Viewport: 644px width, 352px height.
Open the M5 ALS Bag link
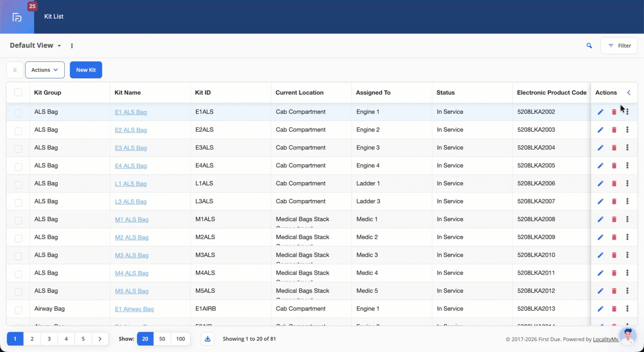(x=132, y=291)
